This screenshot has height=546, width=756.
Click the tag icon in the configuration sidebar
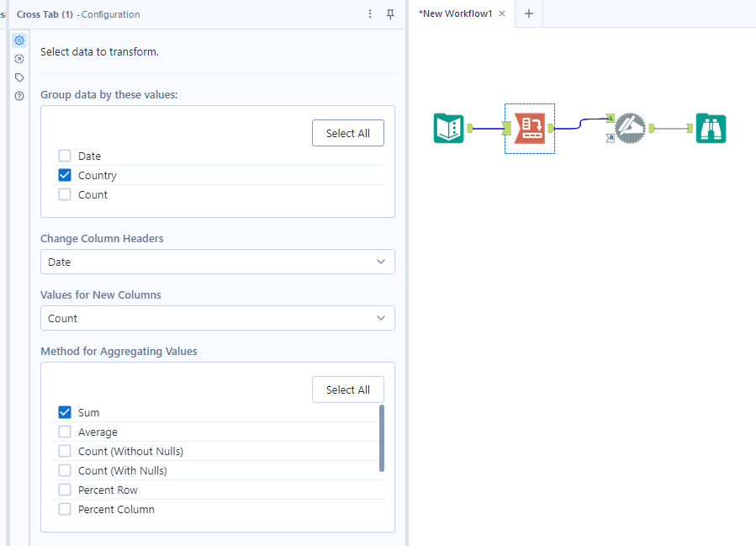pyautogui.click(x=19, y=77)
